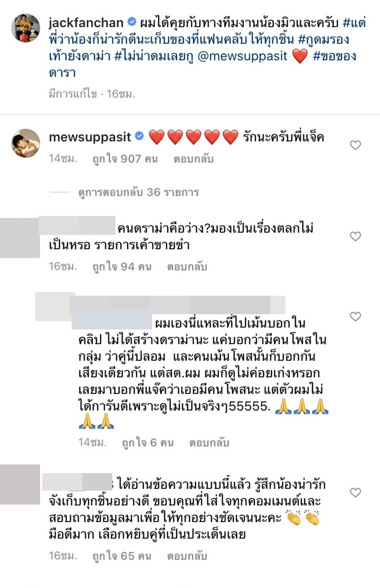Open the @mewsuppasit mention in caption
This screenshot has height=588, width=380.
pos(242,56)
